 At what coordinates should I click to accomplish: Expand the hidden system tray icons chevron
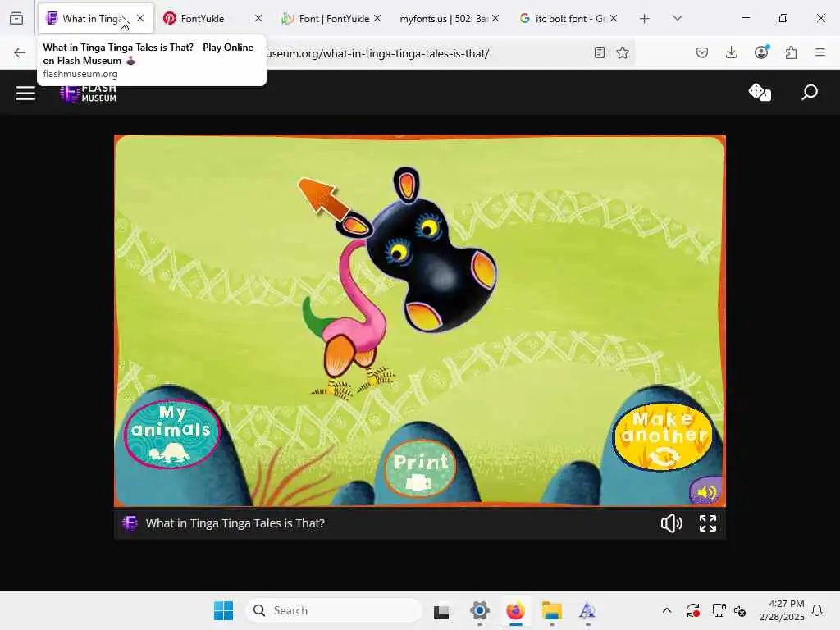[x=666, y=610]
